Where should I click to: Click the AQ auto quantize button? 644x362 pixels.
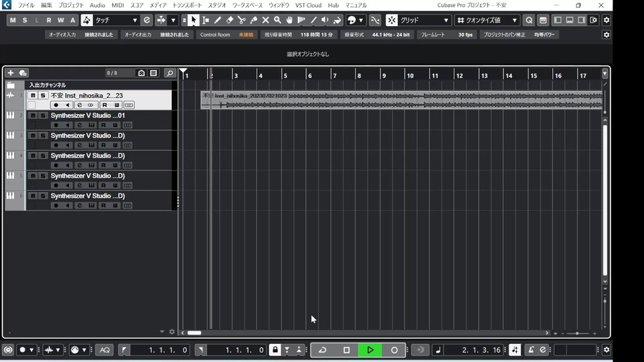[105, 350]
